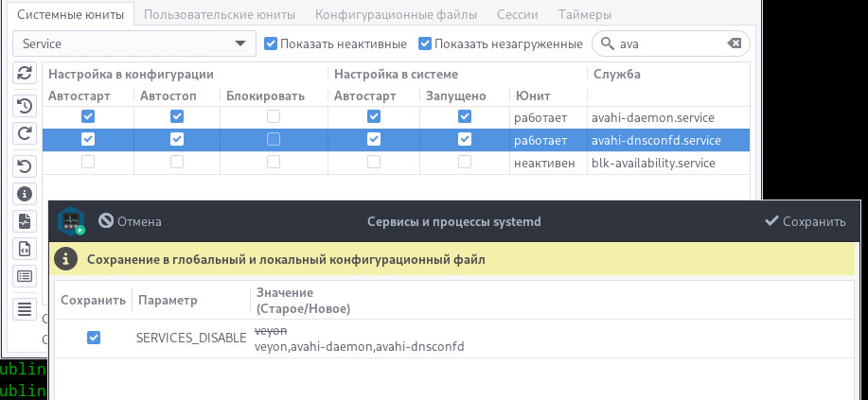
Task: Click the clockwise restart arrow icon
Action: (26, 132)
